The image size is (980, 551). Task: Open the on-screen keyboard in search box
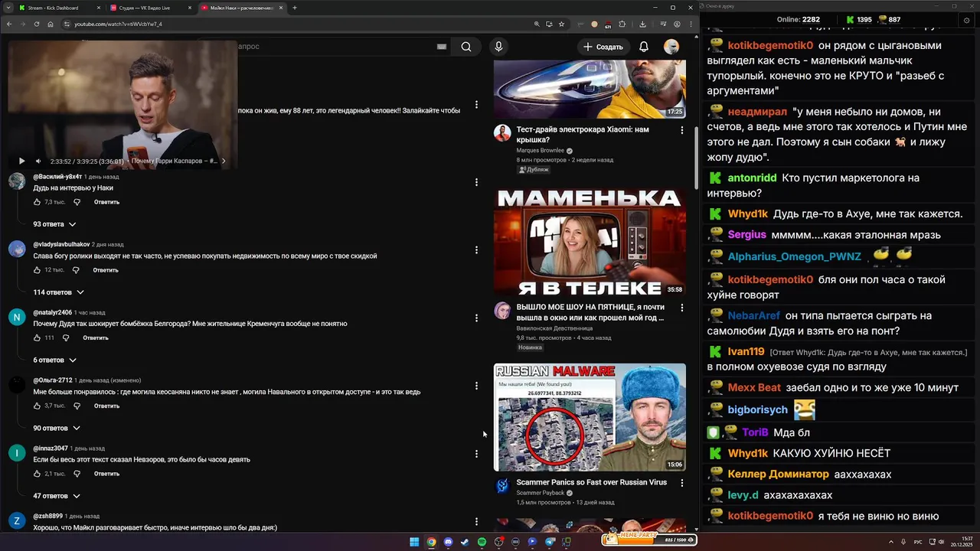[441, 47]
